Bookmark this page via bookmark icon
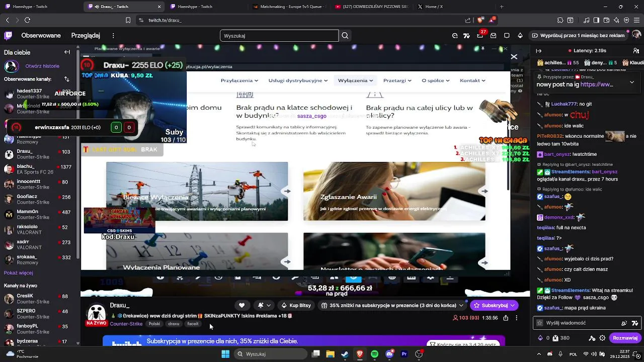Image resolution: width=644 pixels, height=362 pixels. coord(128,20)
